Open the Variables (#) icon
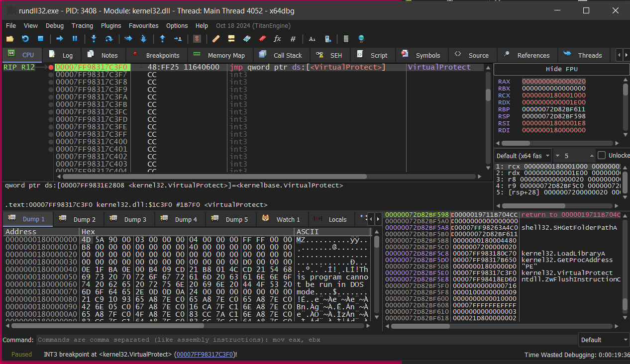This screenshot has width=630, height=364. (293, 39)
